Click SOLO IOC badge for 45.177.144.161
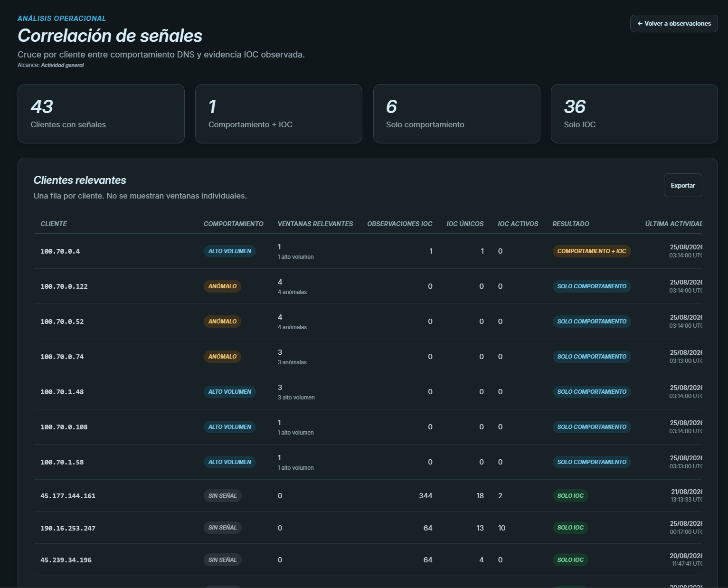 click(x=570, y=496)
